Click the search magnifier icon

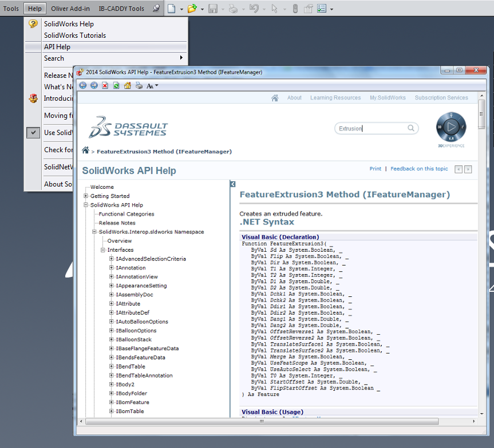[x=411, y=128]
